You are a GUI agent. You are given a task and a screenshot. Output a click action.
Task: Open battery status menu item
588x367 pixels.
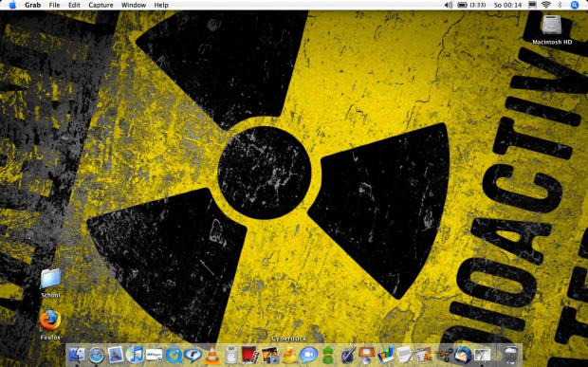[471, 5]
